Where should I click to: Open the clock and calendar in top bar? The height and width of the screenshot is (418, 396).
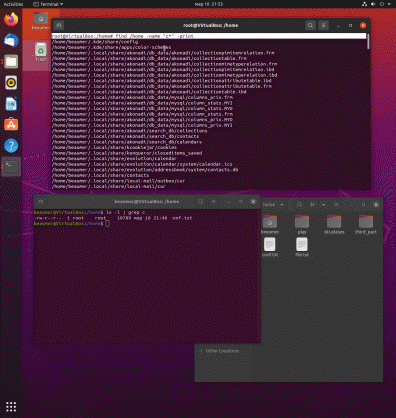point(209,4)
